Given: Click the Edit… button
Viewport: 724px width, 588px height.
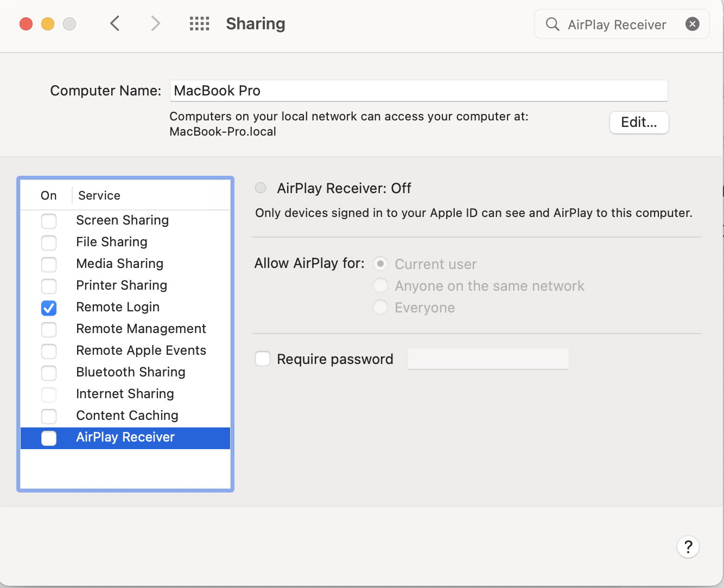Looking at the screenshot, I should pyautogui.click(x=639, y=122).
